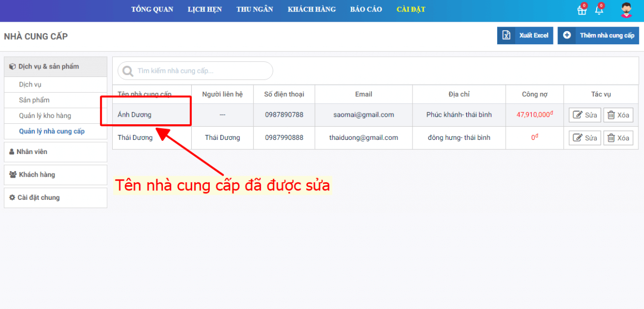Click the Sửa button for Ánh Dương
The height and width of the screenshot is (309, 644).
pyautogui.click(x=585, y=115)
